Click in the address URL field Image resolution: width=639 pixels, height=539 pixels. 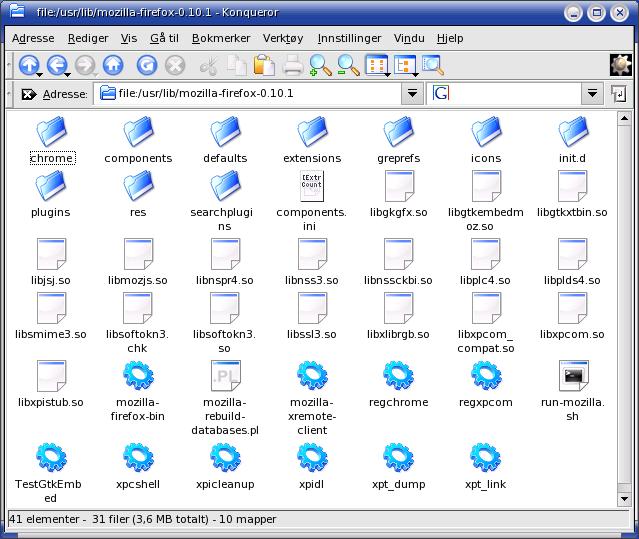click(248, 94)
